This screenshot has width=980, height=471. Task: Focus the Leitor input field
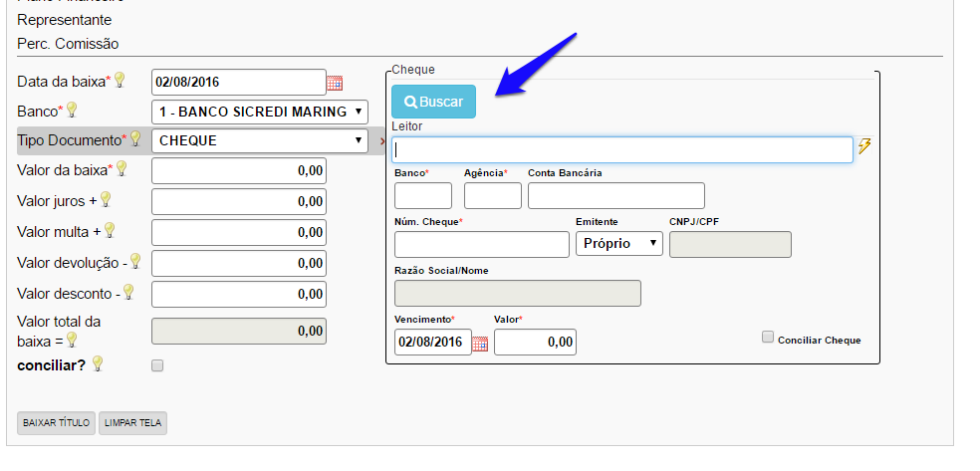(x=622, y=149)
